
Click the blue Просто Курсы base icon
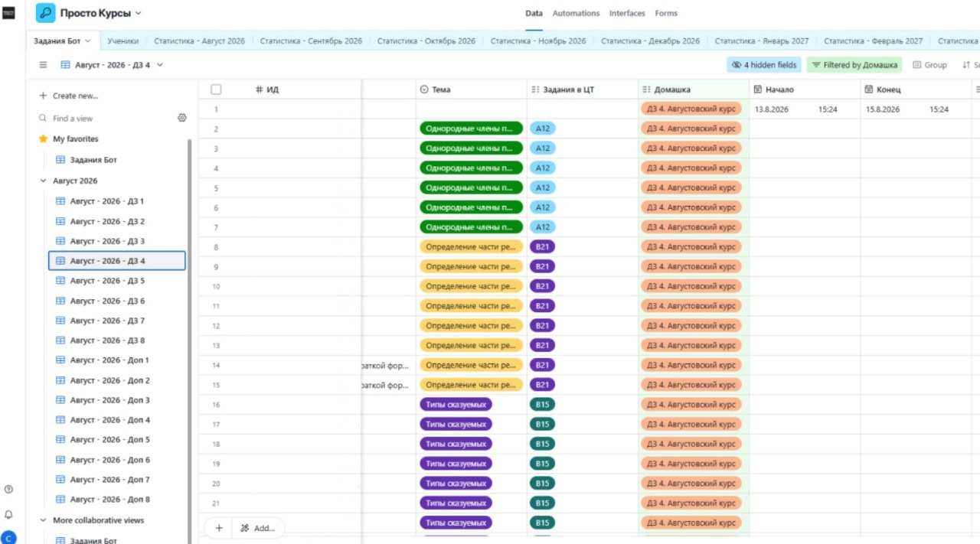click(x=46, y=13)
